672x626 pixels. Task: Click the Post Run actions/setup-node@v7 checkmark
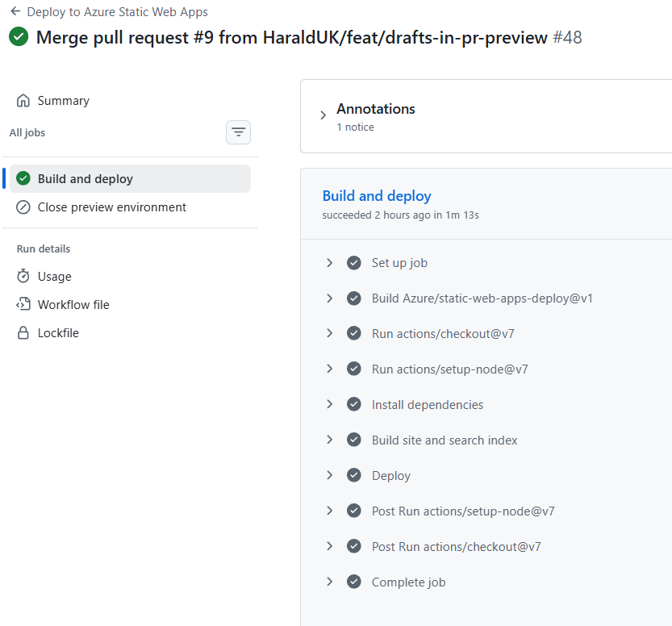[354, 511]
